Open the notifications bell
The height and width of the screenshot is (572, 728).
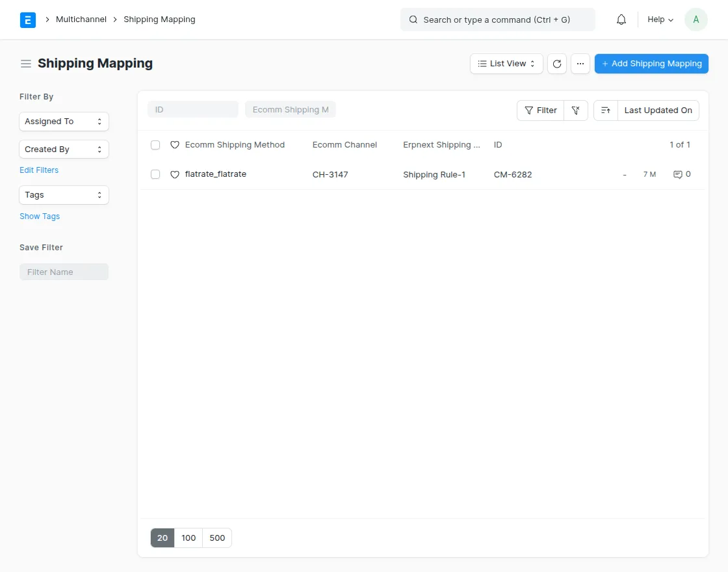pyautogui.click(x=621, y=19)
